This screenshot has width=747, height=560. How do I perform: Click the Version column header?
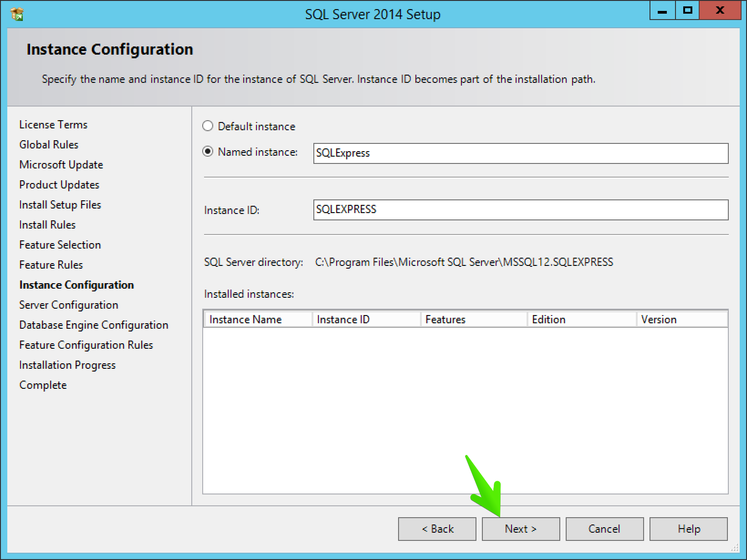coord(682,320)
